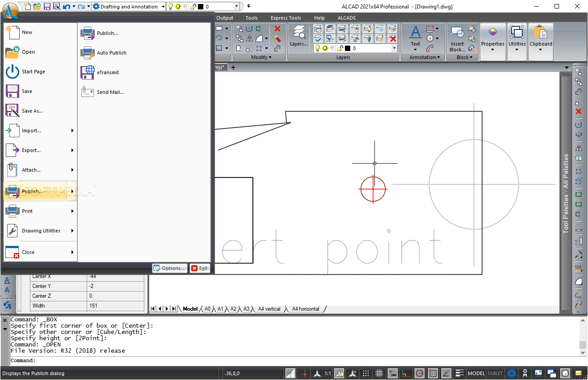Click the customize quick access toolbar arrow
588x380 pixels.
[x=248, y=6]
